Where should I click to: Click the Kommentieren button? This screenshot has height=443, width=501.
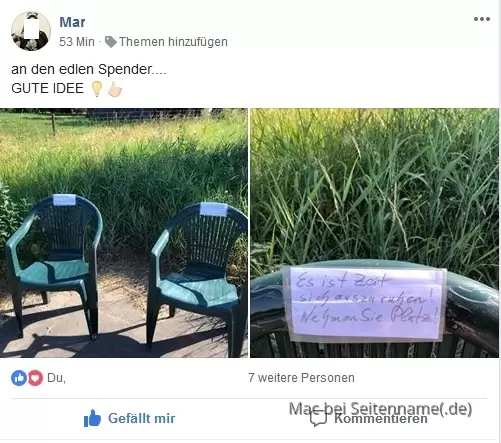coord(368,418)
